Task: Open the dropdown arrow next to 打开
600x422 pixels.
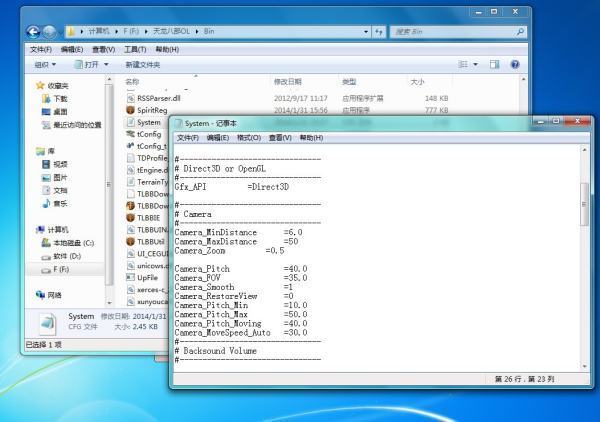Action: [x=106, y=65]
